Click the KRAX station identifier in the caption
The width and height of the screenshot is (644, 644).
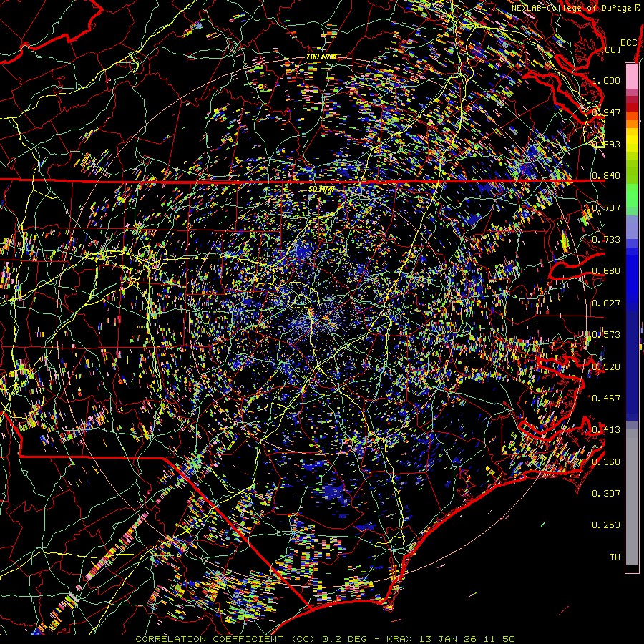pyautogui.click(x=399, y=639)
